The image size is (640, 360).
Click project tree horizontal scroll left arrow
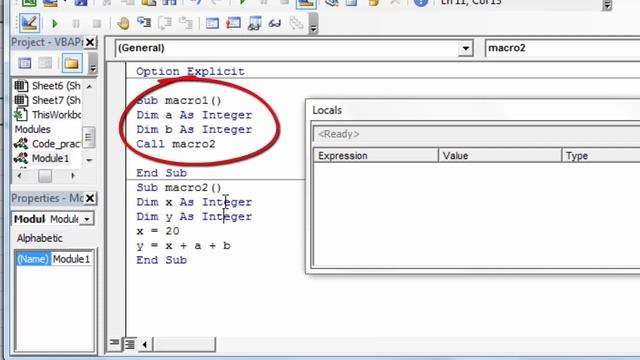pyautogui.click(x=20, y=176)
